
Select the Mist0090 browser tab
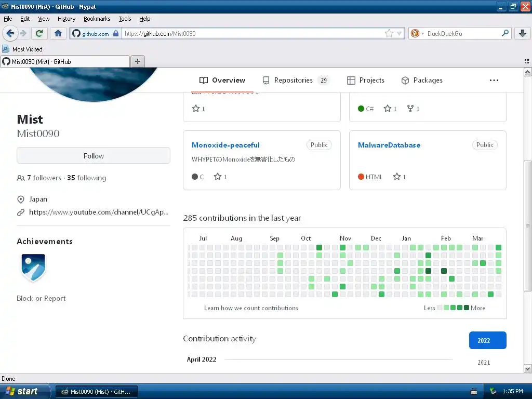65,61
